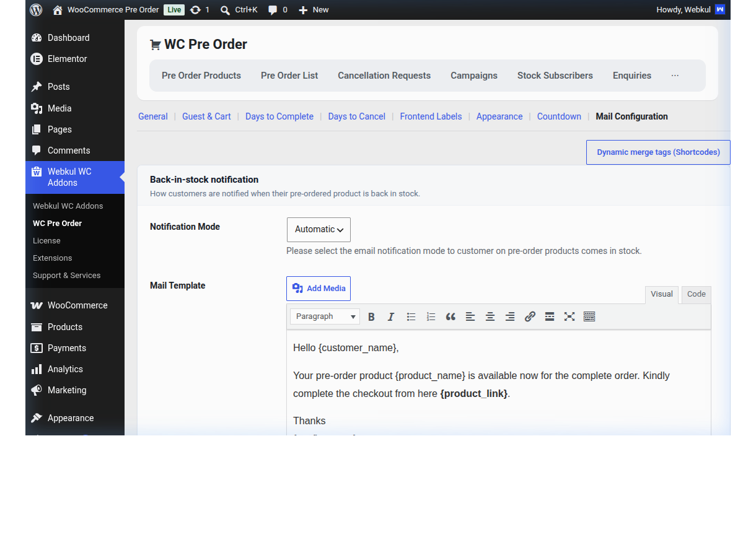Go to Days to Complete settings
Image resolution: width=756 pixels, height=545 pixels.
279,116
